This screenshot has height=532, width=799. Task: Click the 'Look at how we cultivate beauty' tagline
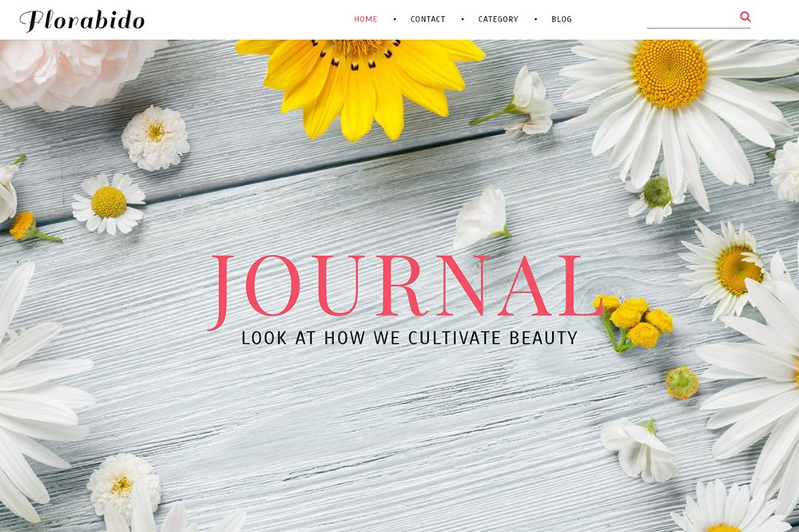tap(409, 338)
